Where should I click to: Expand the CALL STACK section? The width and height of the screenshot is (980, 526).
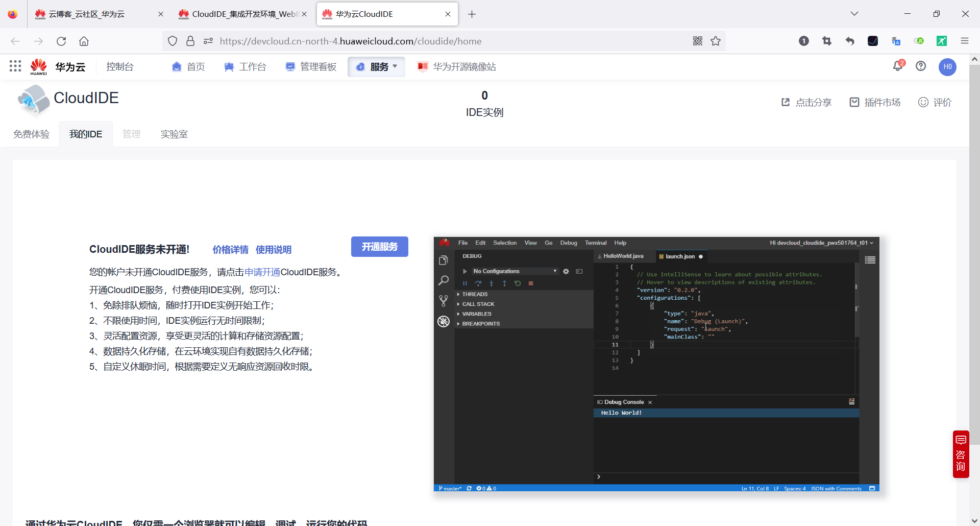pyautogui.click(x=477, y=303)
